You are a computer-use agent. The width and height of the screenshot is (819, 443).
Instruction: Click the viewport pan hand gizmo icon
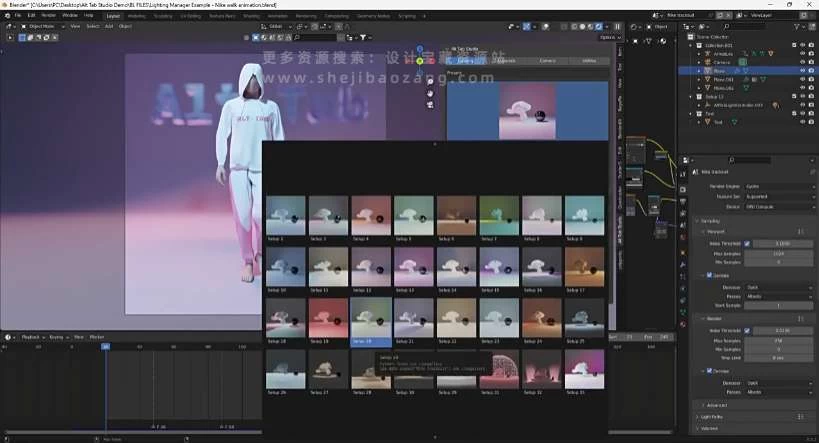[430, 93]
